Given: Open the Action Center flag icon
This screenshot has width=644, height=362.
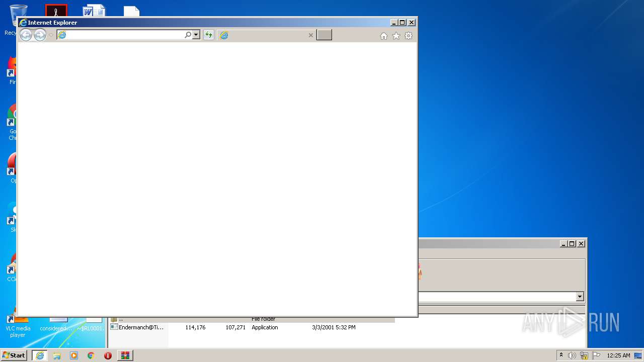Looking at the screenshot, I should coord(596,355).
